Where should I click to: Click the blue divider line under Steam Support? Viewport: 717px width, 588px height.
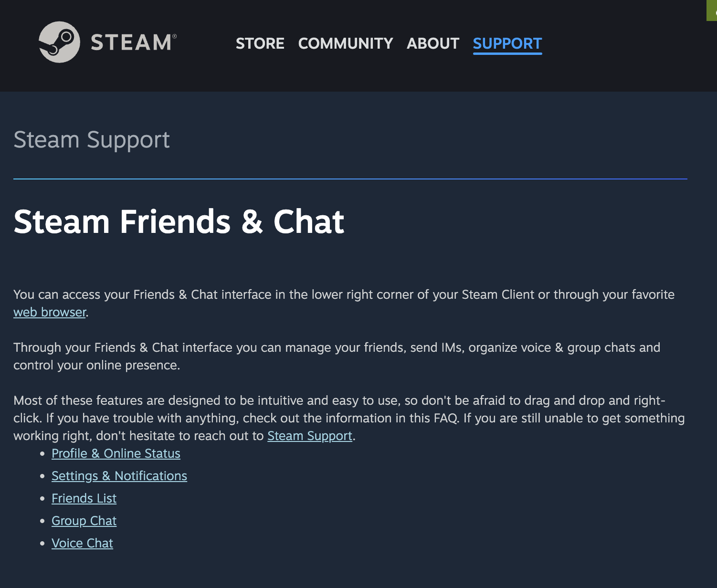[350, 178]
